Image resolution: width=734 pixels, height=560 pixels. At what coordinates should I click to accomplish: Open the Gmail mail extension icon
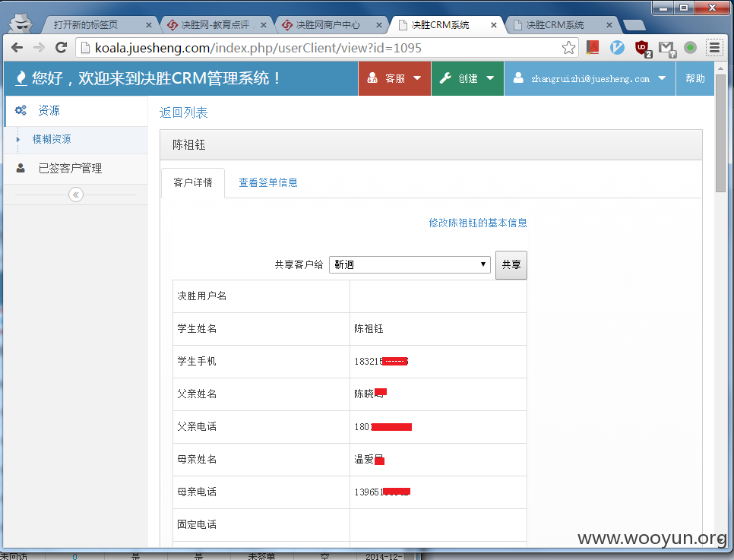coord(666,48)
